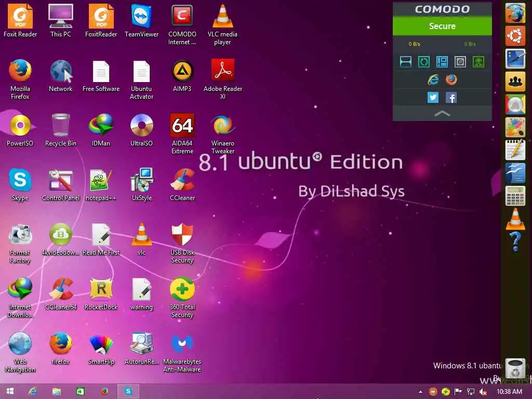The height and width of the screenshot is (399, 532).
Task: Switch to Skype on the taskbar
Action: pyautogui.click(x=128, y=391)
